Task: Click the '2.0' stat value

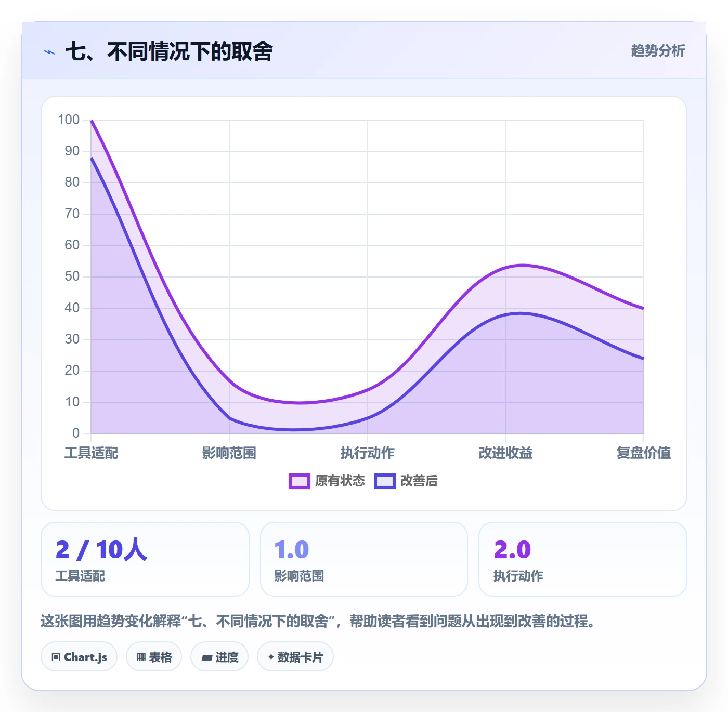Action: (x=512, y=549)
